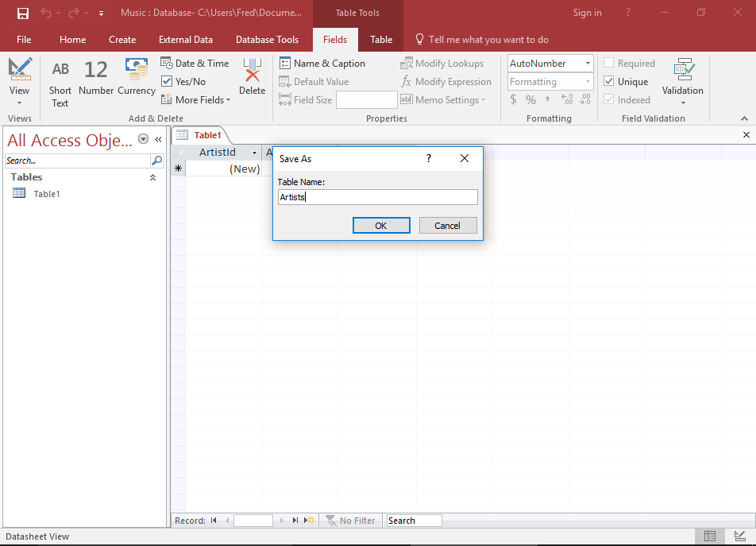
Task: Toggle the Required checkbox
Action: pyautogui.click(x=609, y=63)
